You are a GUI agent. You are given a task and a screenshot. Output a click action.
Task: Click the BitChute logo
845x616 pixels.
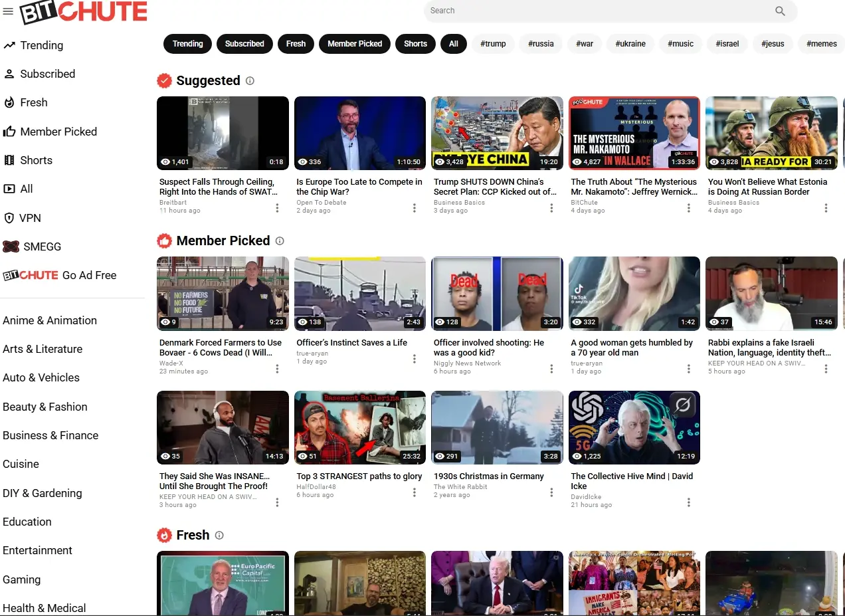84,12
